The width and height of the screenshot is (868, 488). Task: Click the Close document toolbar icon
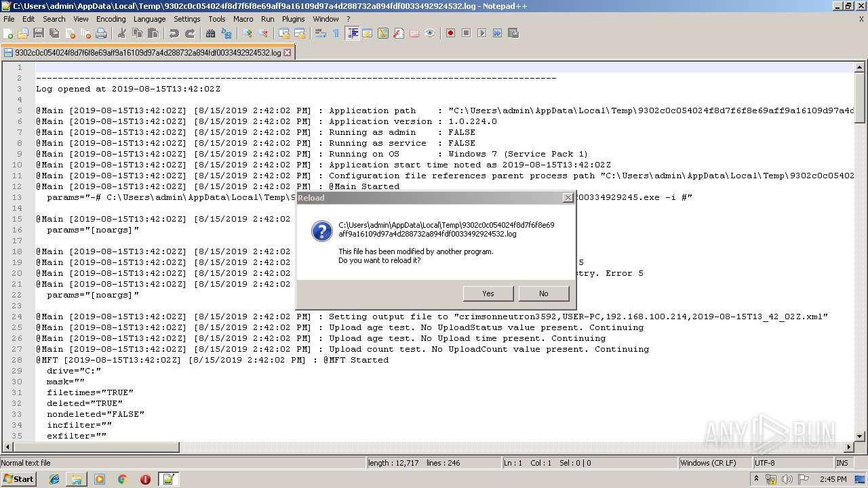(x=70, y=33)
